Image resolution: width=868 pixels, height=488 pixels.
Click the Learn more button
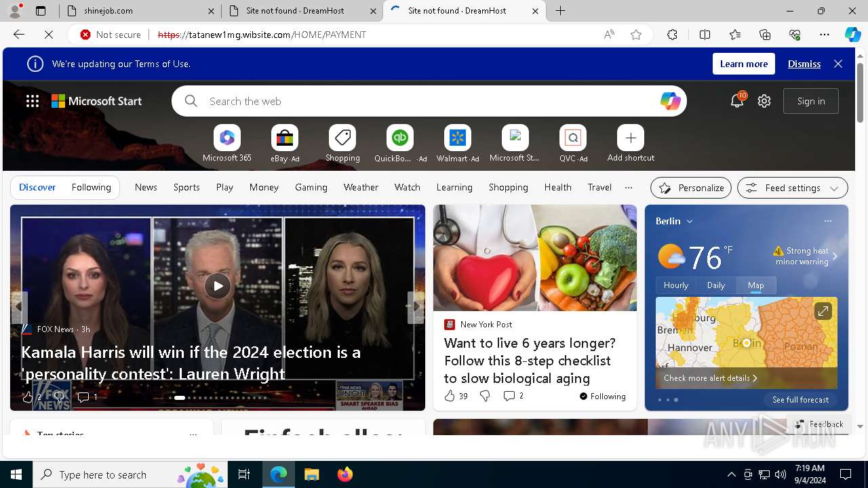coord(744,64)
